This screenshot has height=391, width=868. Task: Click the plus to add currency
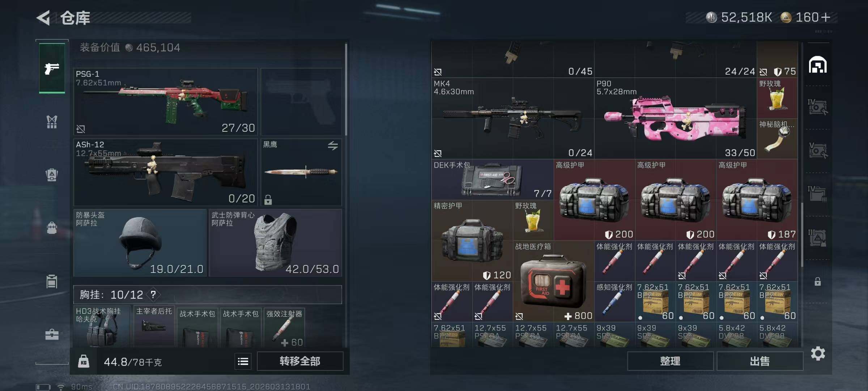coord(826,17)
